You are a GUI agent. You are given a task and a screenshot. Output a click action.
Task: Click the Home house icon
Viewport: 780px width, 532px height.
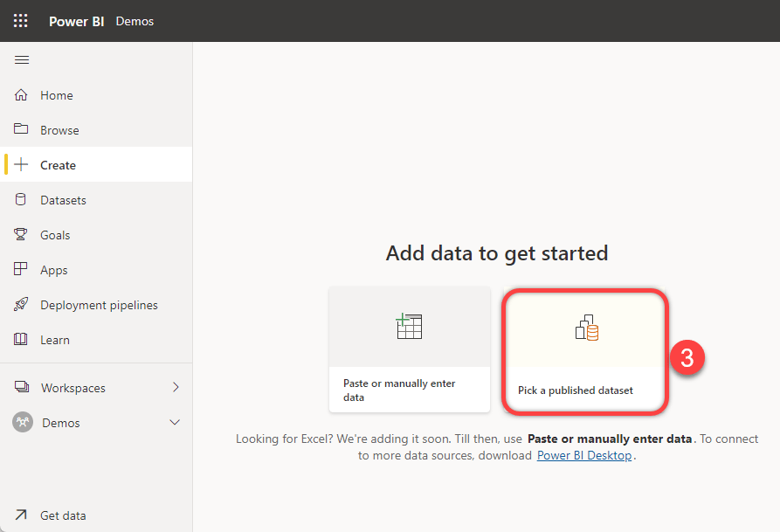pos(21,95)
